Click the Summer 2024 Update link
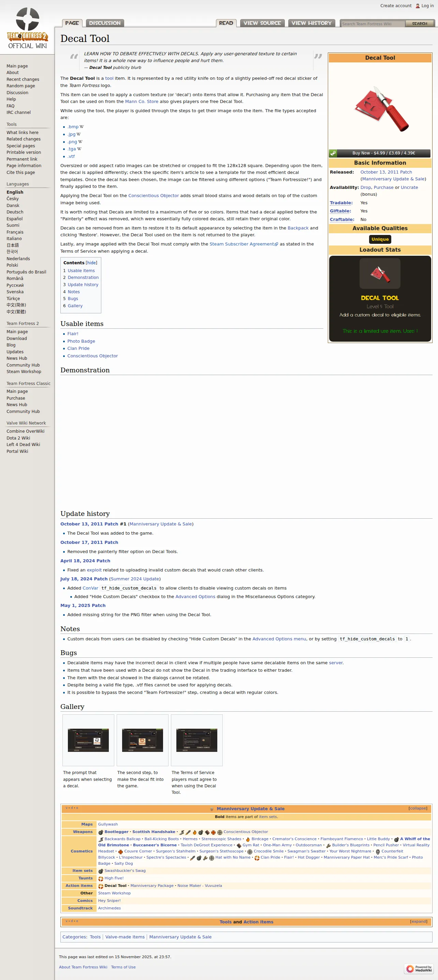The height and width of the screenshot is (980, 438). (135, 579)
